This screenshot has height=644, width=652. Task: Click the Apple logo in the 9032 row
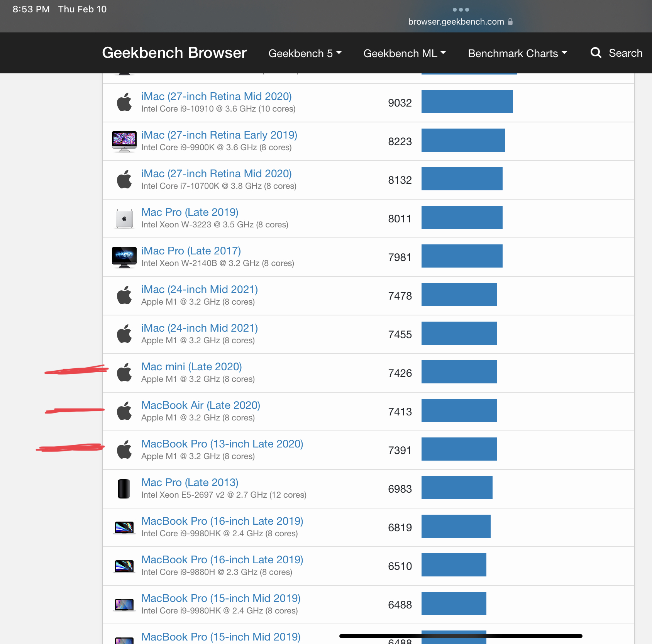124,102
